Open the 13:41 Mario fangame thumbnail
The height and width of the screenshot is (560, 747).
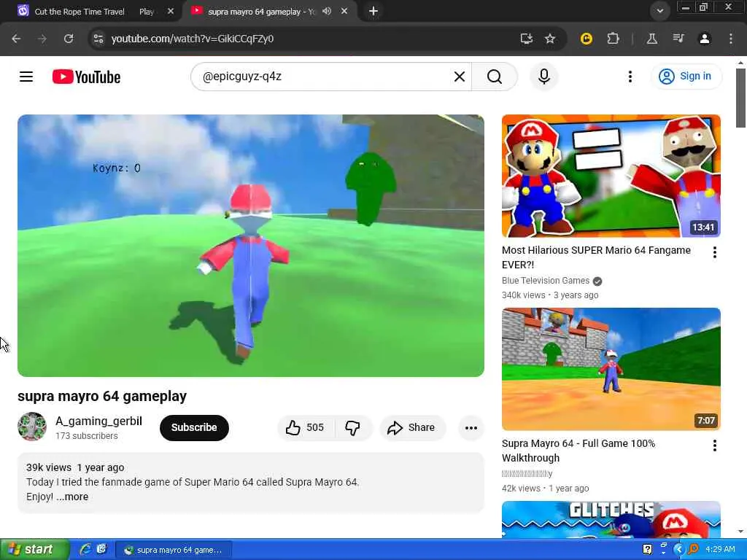point(611,176)
